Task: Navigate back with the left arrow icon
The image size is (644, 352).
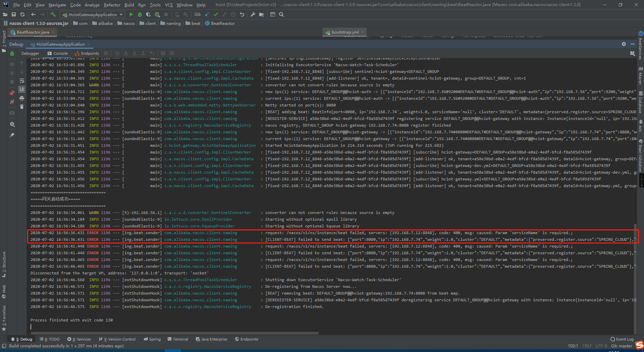Action: click(33, 14)
